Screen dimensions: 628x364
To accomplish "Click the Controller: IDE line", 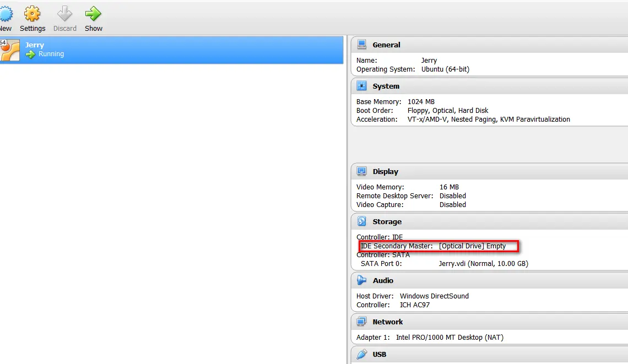I will tap(380, 237).
